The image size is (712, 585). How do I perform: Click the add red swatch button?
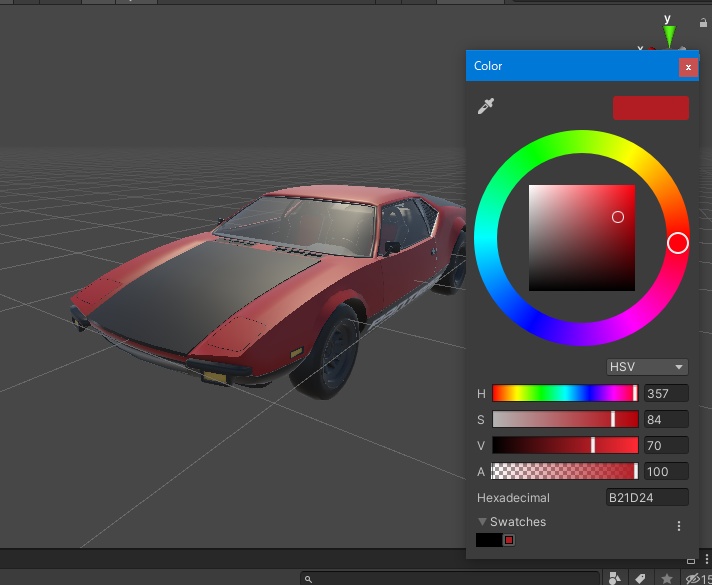(x=509, y=540)
